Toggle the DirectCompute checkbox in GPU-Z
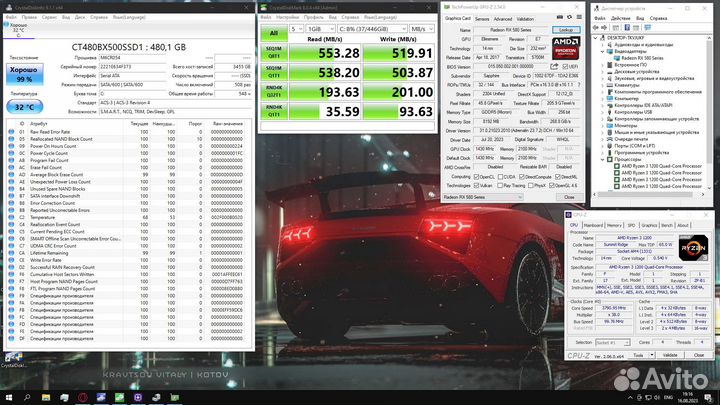This screenshot has height=405, width=720. 522,177
